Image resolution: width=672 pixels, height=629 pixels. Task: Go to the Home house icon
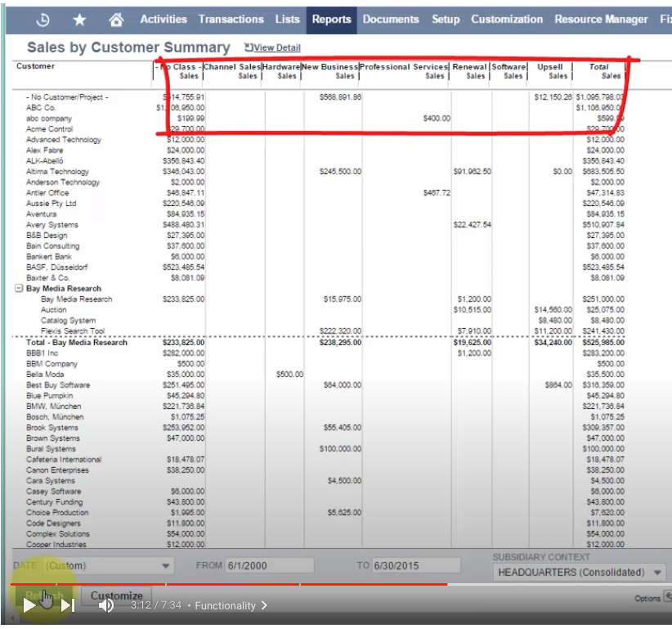coord(116,20)
